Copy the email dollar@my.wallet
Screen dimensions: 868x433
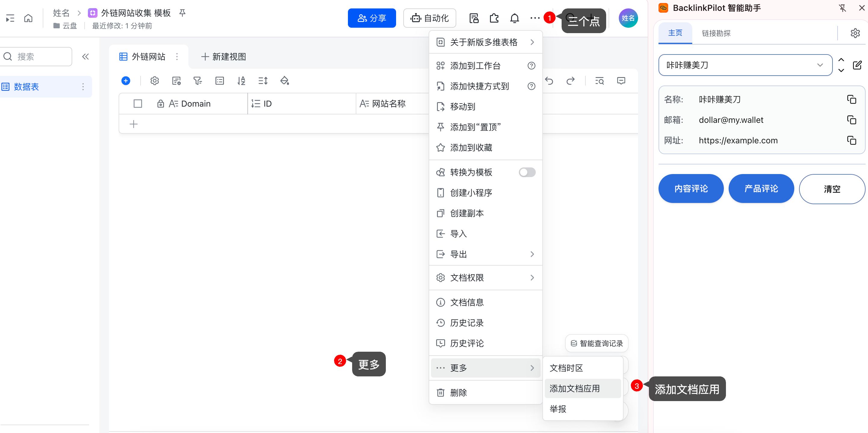(851, 120)
